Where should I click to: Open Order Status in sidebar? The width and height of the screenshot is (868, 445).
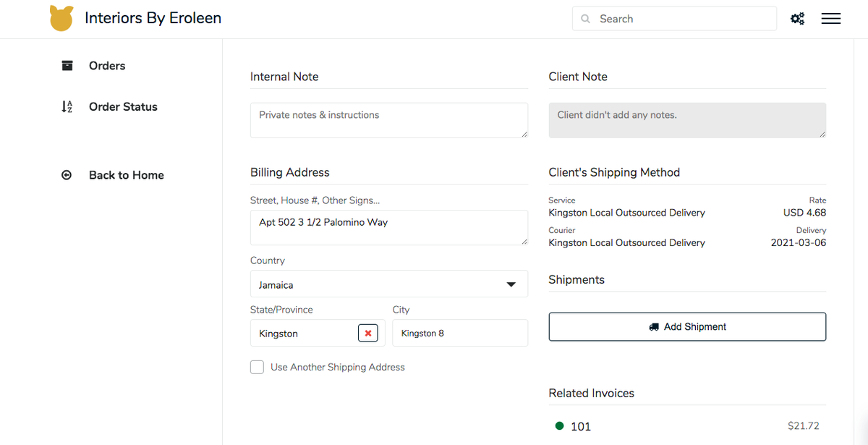click(x=123, y=107)
